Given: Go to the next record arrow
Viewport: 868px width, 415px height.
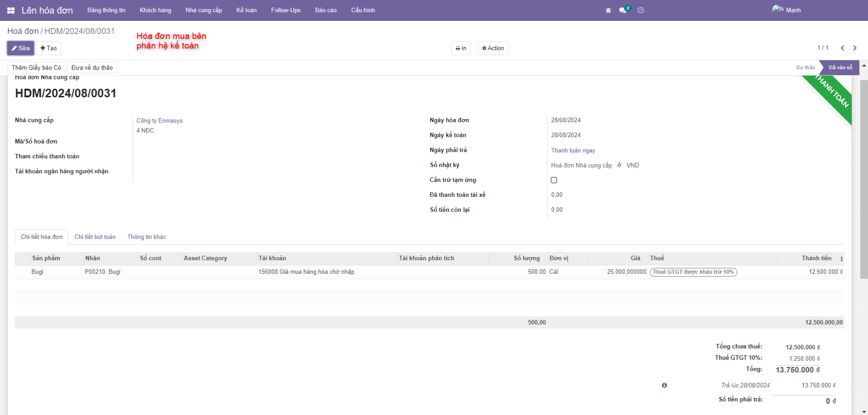Looking at the screenshot, I should [x=855, y=48].
